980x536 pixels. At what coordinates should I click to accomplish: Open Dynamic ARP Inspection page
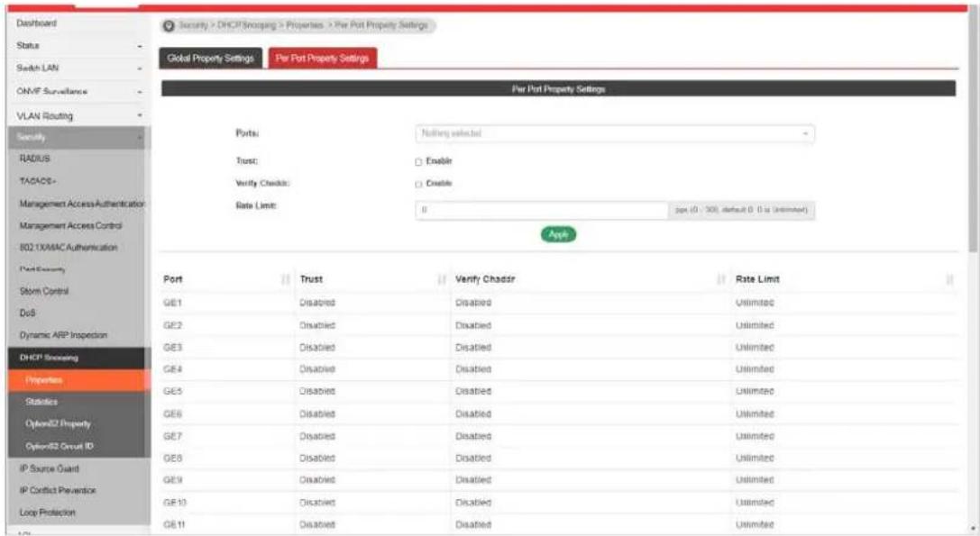63,335
